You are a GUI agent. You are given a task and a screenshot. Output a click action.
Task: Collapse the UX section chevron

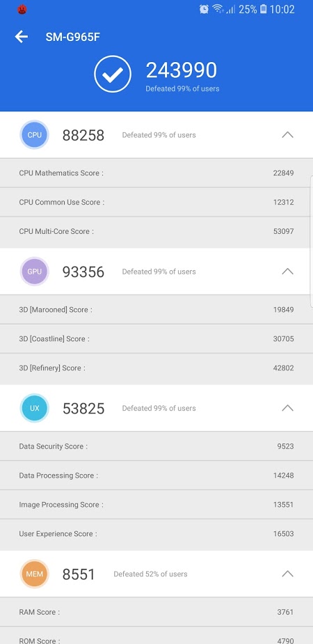287,408
